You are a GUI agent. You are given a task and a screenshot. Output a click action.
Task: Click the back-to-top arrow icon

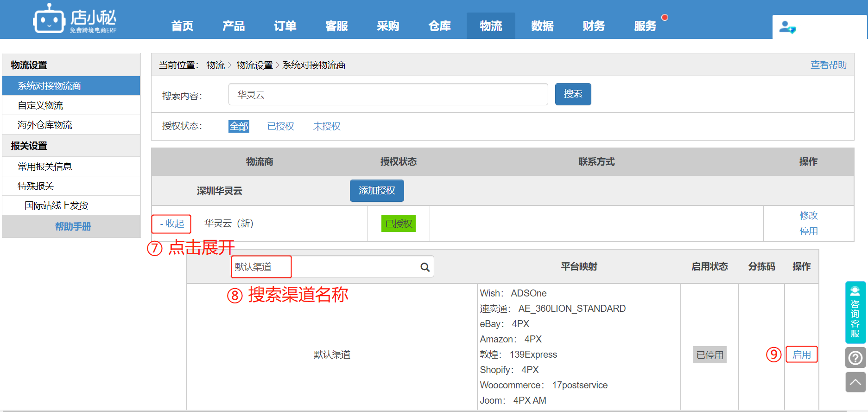[x=855, y=382]
